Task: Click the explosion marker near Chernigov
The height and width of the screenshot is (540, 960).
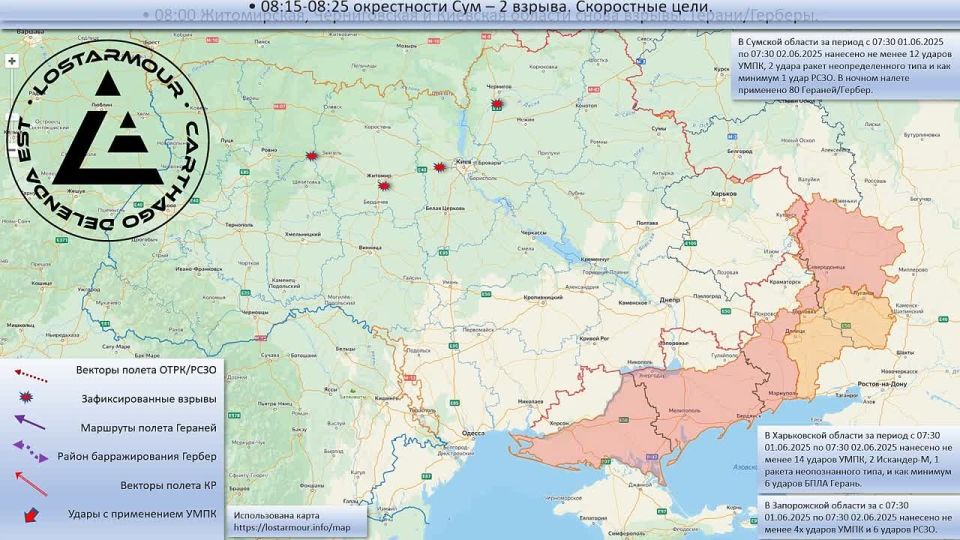Action: point(497,103)
